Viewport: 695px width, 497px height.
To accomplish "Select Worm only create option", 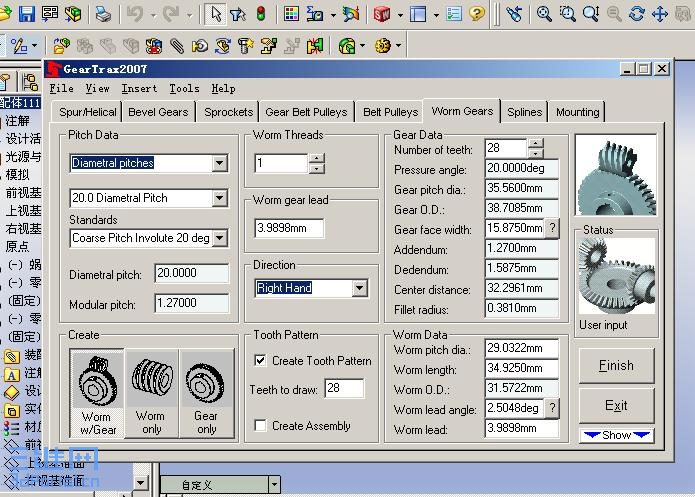I will [x=152, y=394].
